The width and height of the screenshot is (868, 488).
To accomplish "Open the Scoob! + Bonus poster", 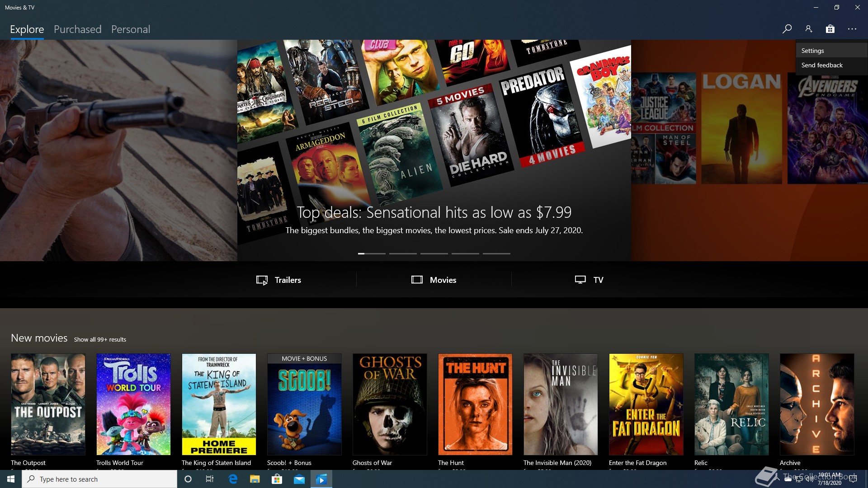I will [x=304, y=404].
